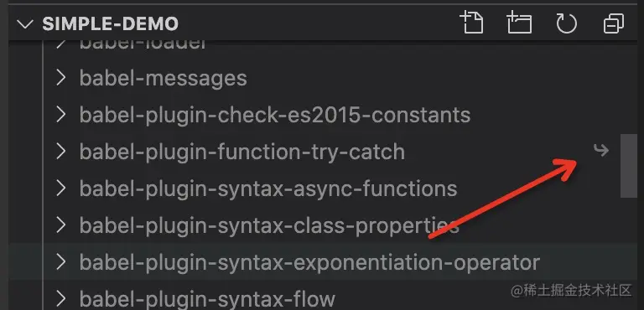
Task: Click the symlink arrow icon beside function-try-catch
Action: point(601,151)
